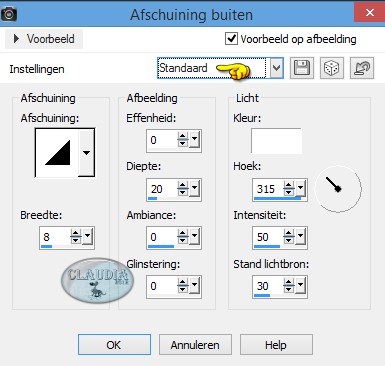The image size is (385, 366).
Task: Decrease the Breedte value with down arrow
Action: point(76,241)
